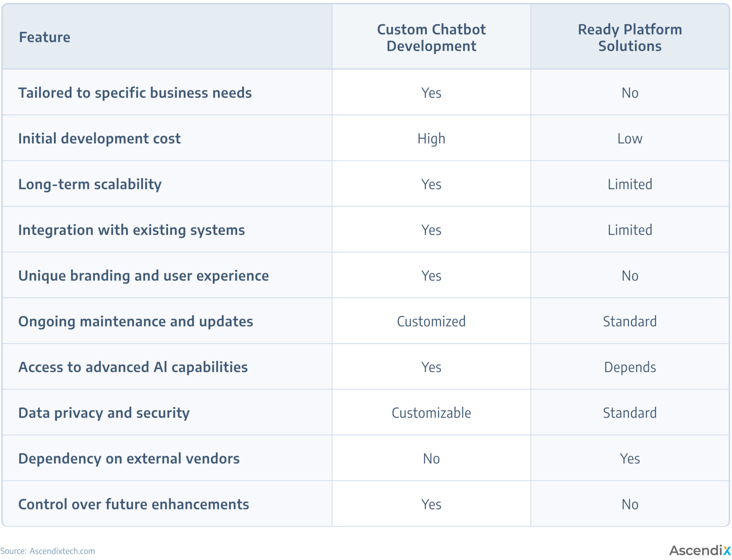Click the Control over future enhancements label
This screenshot has height=560, width=732.
[x=134, y=505]
